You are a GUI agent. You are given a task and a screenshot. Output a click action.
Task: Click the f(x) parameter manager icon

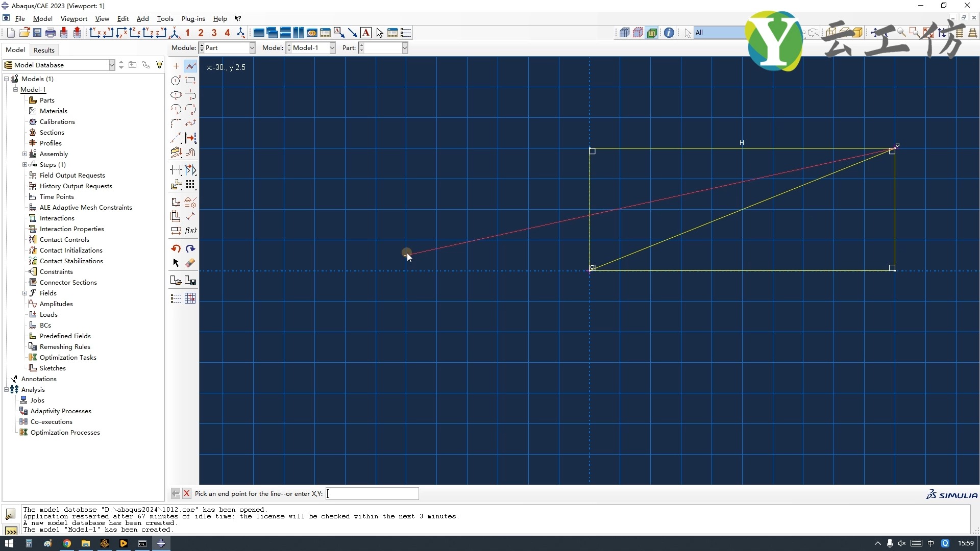click(190, 230)
